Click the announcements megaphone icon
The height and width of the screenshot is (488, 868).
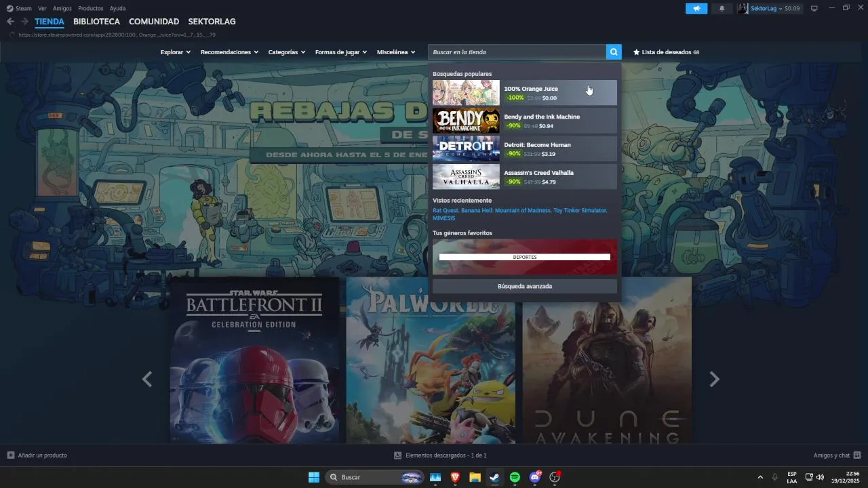696,8
